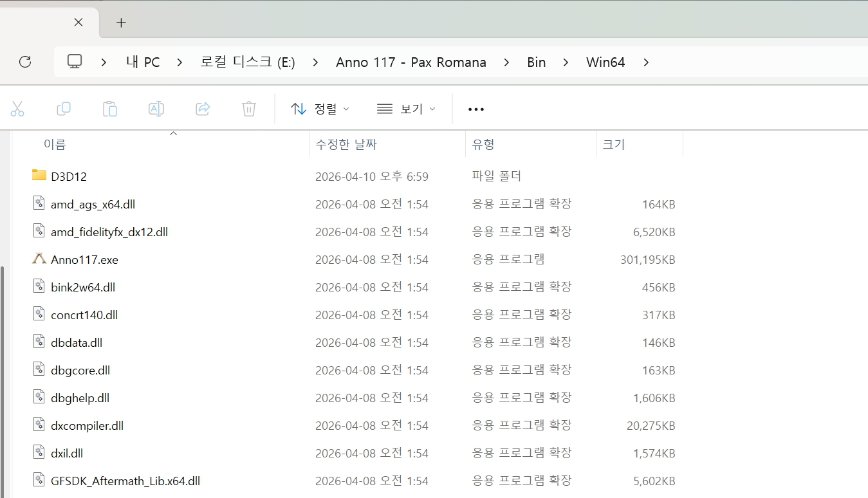868x498 pixels.
Task: Select the Anno117.exe file
Action: point(84,260)
